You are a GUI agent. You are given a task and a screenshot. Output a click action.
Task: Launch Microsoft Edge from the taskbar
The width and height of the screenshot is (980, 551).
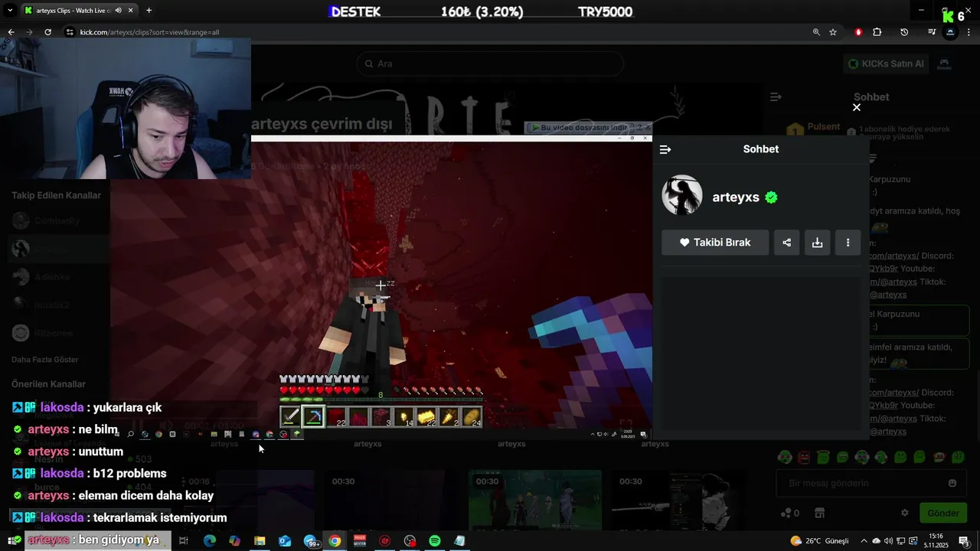pyautogui.click(x=209, y=541)
